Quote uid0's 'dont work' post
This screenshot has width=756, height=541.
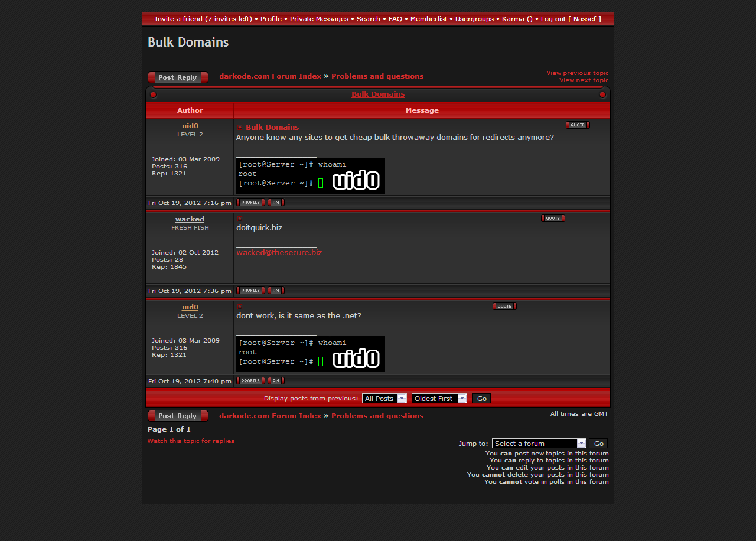(504, 307)
